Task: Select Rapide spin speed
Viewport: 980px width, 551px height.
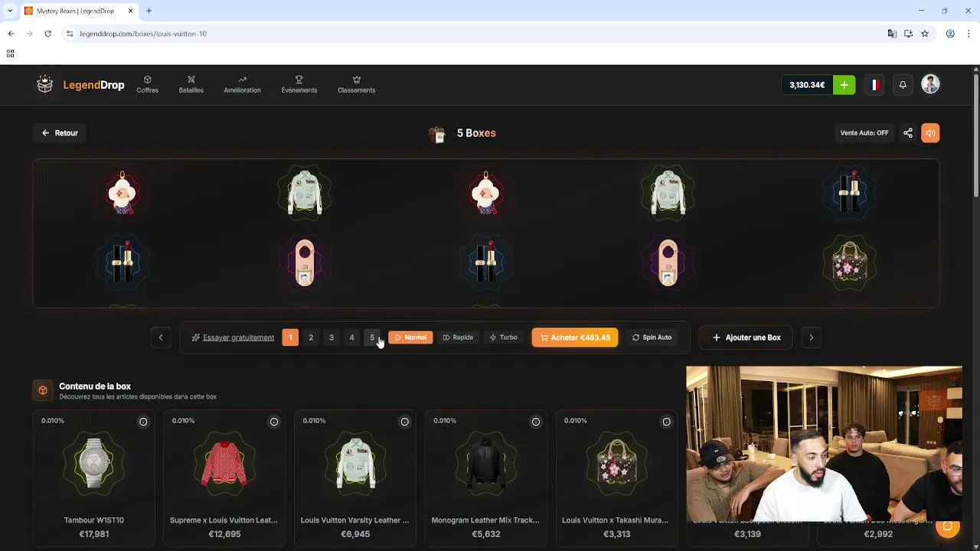Action: [458, 337]
